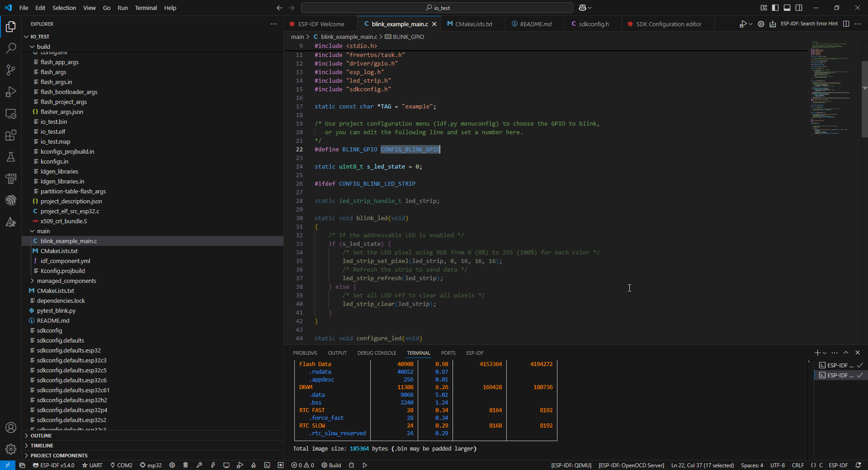Click ESP-IDF: OpenOCD Server status item
868x470 pixels.
(x=631, y=465)
